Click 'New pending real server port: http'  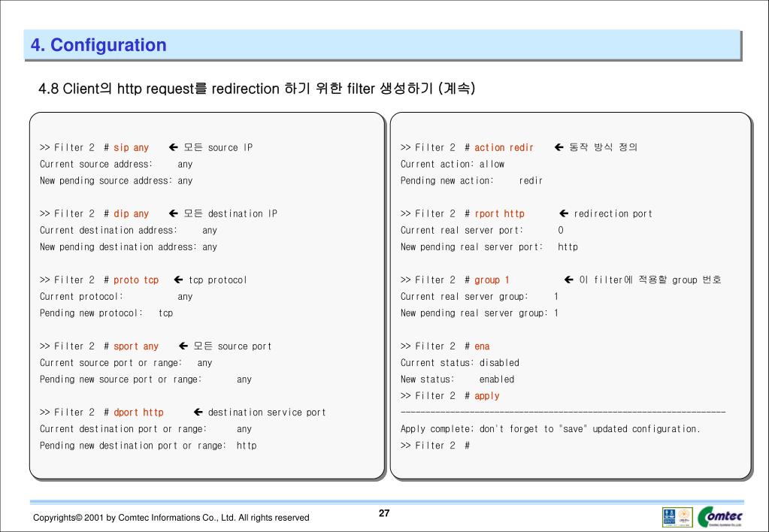pos(489,247)
